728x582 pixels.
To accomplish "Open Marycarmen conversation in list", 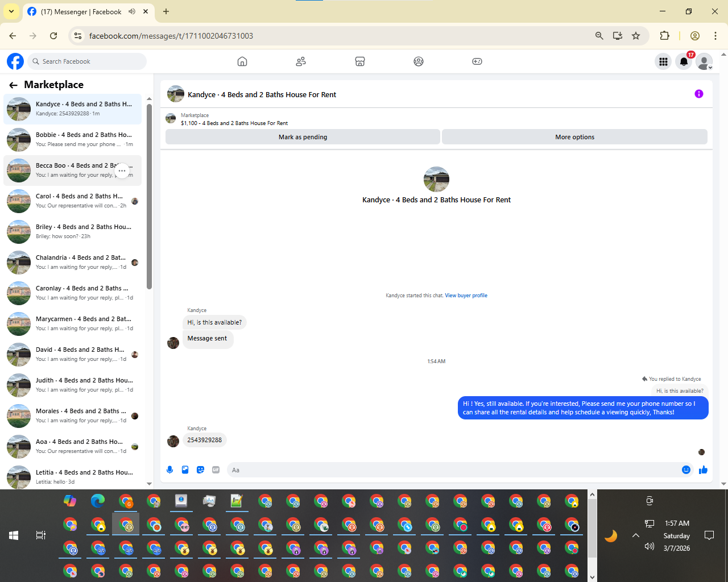I will tap(72, 324).
